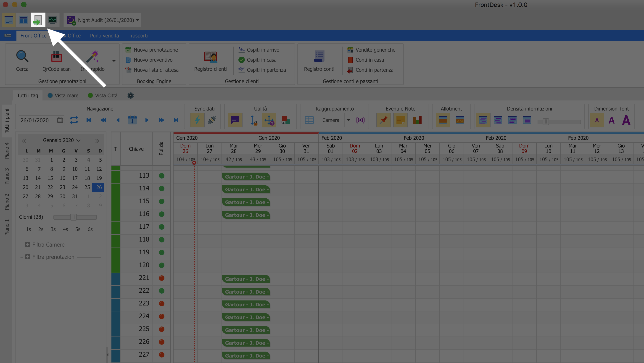The image size is (644, 363).
Task: Expand the Camera grouping dropdown
Action: (348, 120)
